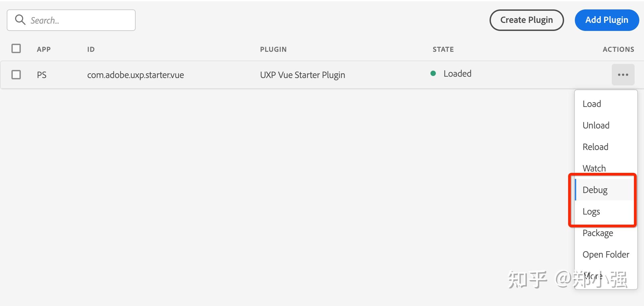Open the plugin Logs
The width and height of the screenshot is (644, 306).
tap(591, 211)
